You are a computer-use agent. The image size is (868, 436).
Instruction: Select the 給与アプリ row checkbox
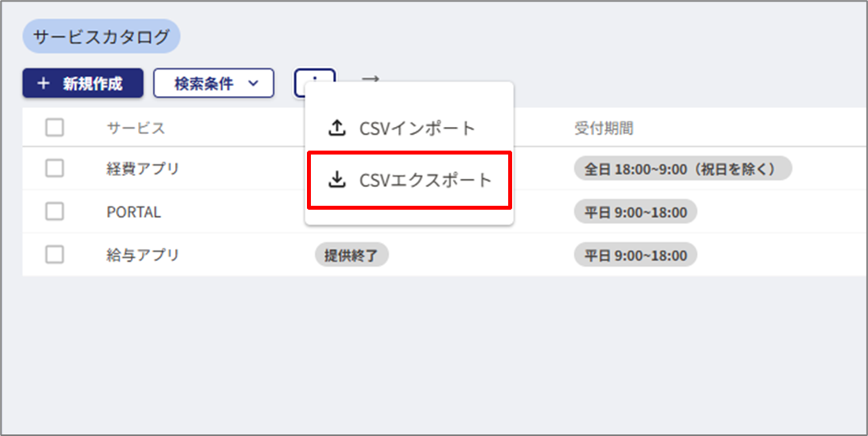click(54, 255)
